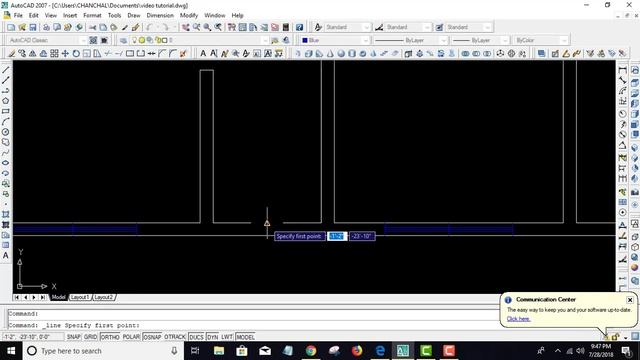Select the Arc draw tool
Viewport: 640px width, 360px height.
tap(6, 122)
